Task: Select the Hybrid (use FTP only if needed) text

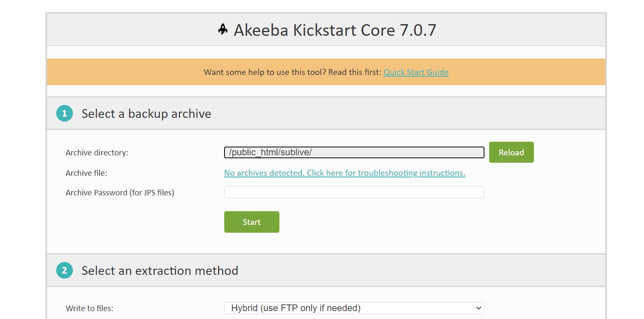Action: (296, 308)
